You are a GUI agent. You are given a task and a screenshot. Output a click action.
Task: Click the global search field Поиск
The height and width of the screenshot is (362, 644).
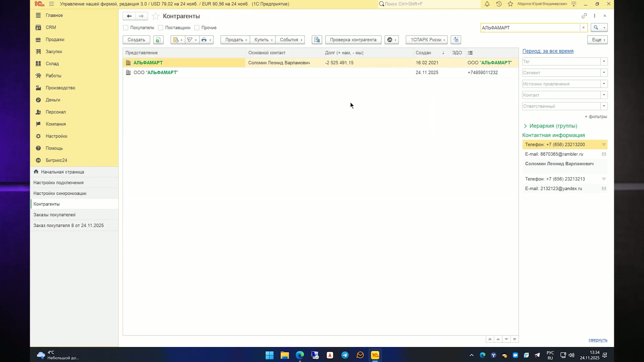[x=429, y=4]
